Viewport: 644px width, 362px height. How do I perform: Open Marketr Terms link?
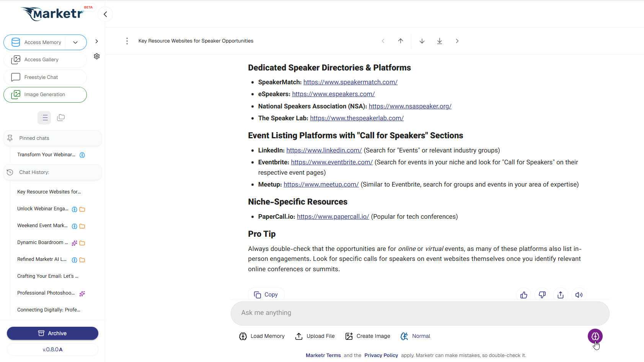[323, 355]
